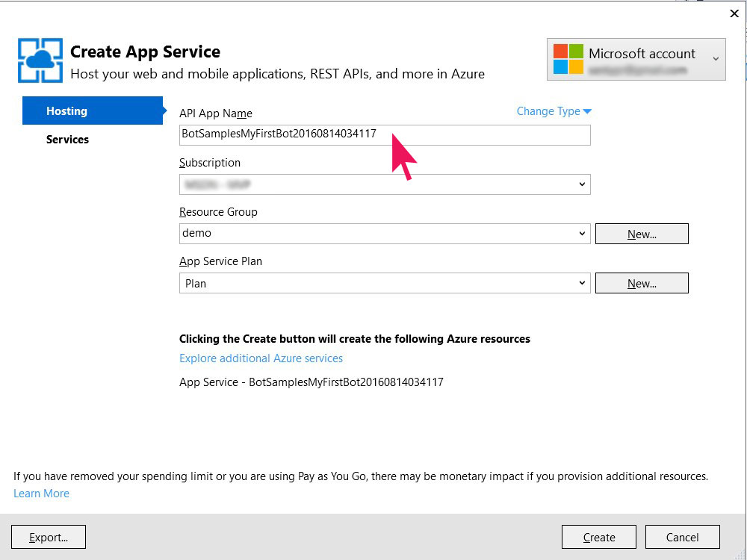Open the Services tab
Viewport: 747px width, 560px height.
67,140
